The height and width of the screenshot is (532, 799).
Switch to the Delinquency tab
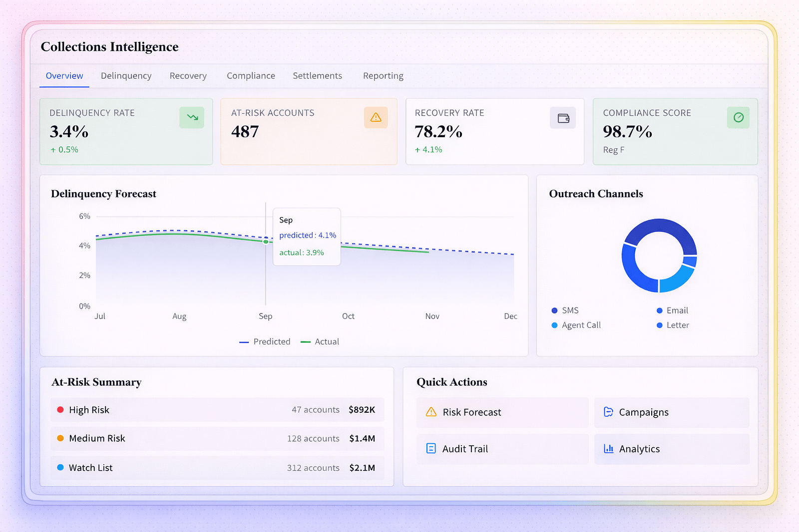tap(126, 76)
